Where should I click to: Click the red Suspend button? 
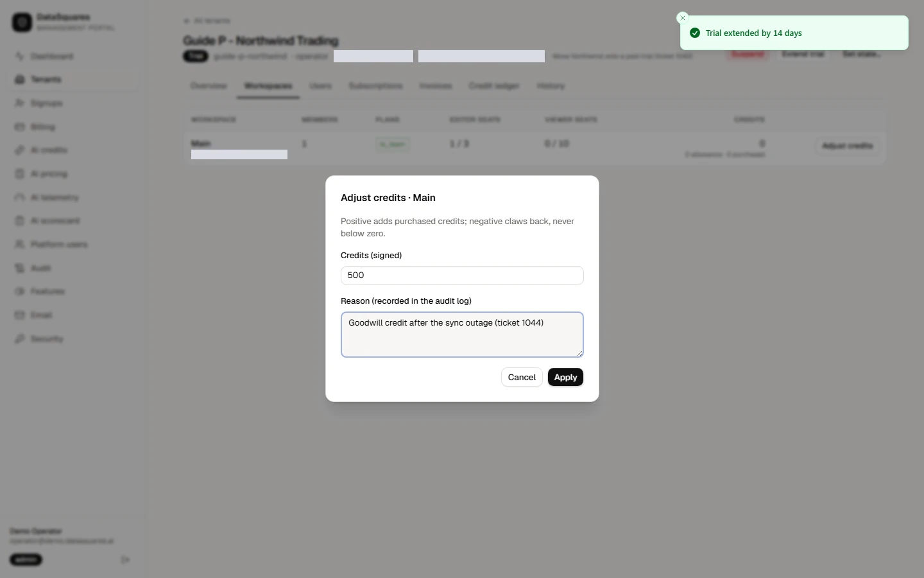click(x=748, y=54)
